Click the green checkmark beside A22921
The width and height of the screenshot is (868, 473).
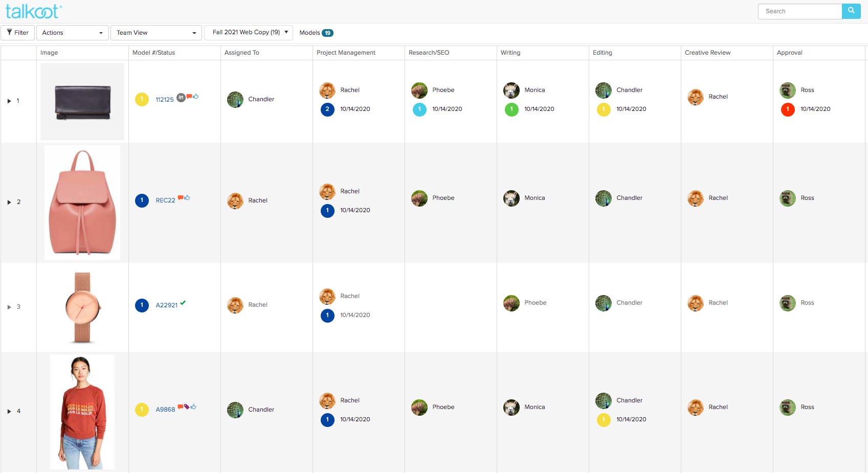click(183, 303)
